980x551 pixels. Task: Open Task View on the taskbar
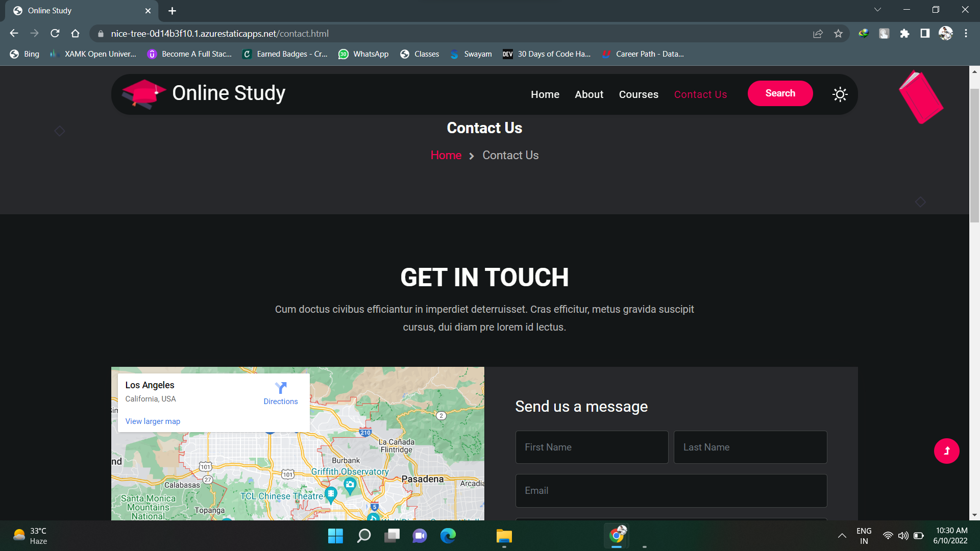tap(392, 536)
